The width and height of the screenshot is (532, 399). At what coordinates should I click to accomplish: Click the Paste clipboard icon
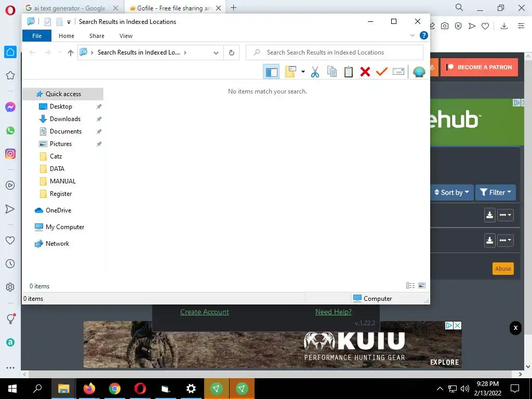[x=349, y=72]
